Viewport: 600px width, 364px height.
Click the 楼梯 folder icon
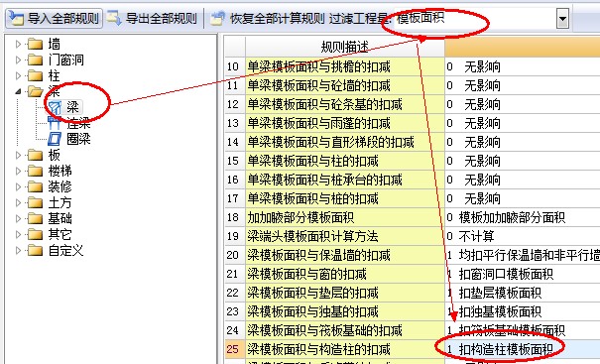(35, 171)
